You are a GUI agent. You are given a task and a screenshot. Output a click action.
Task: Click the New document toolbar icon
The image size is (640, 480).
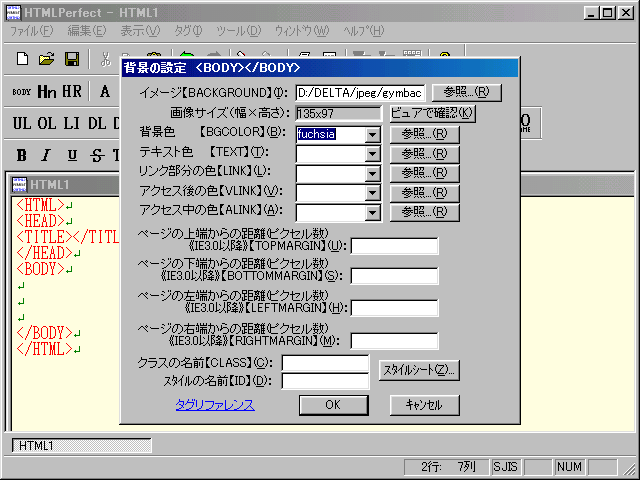[x=23, y=59]
